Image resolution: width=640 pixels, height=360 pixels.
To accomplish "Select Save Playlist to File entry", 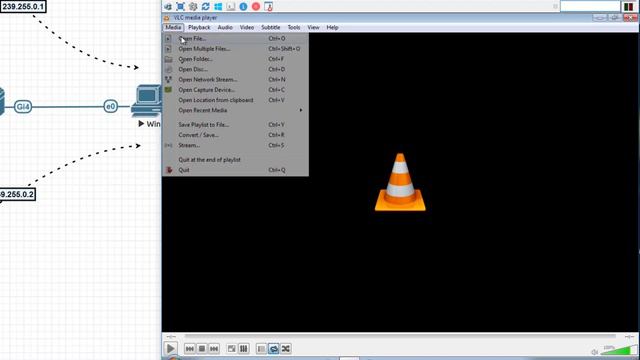I will point(236,124).
